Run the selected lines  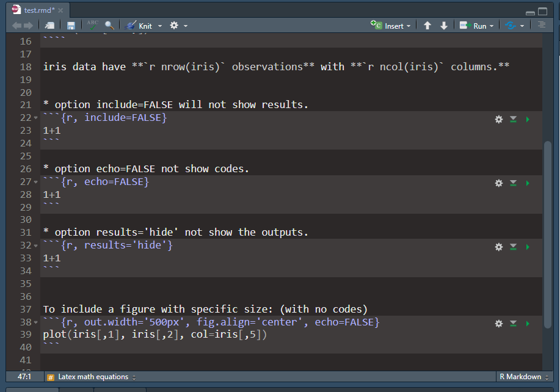click(473, 26)
